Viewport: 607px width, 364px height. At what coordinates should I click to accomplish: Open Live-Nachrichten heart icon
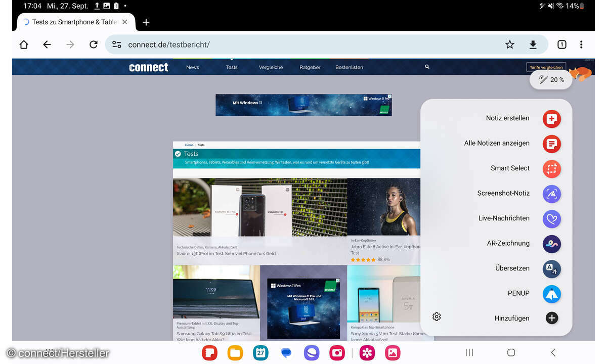(x=551, y=219)
